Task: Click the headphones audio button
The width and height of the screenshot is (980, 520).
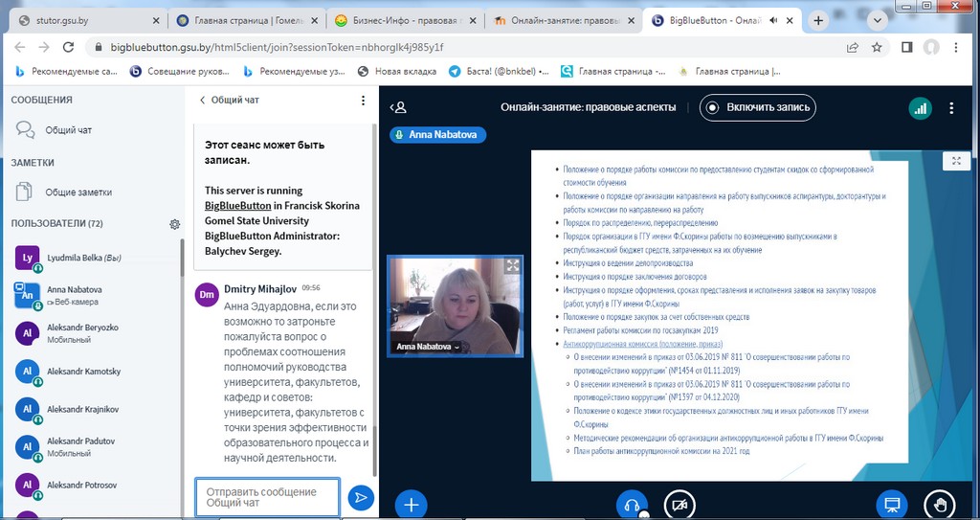Action: coord(632,505)
